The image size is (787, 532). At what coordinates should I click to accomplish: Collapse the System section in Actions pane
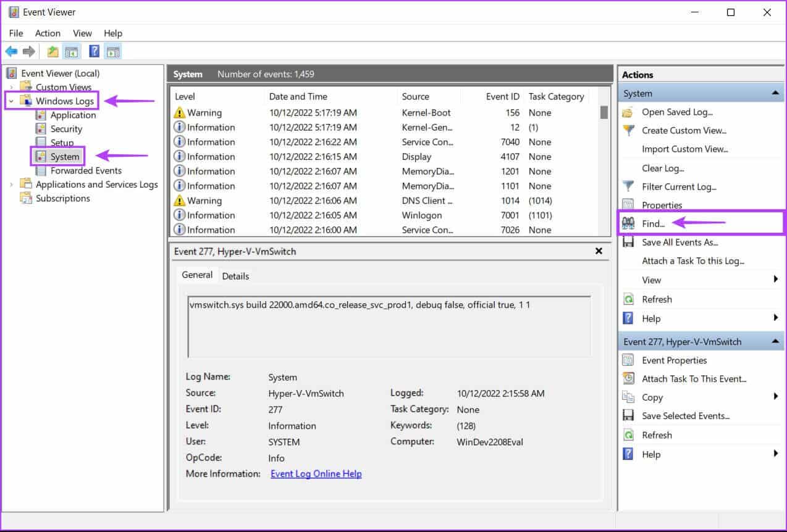pyautogui.click(x=775, y=93)
